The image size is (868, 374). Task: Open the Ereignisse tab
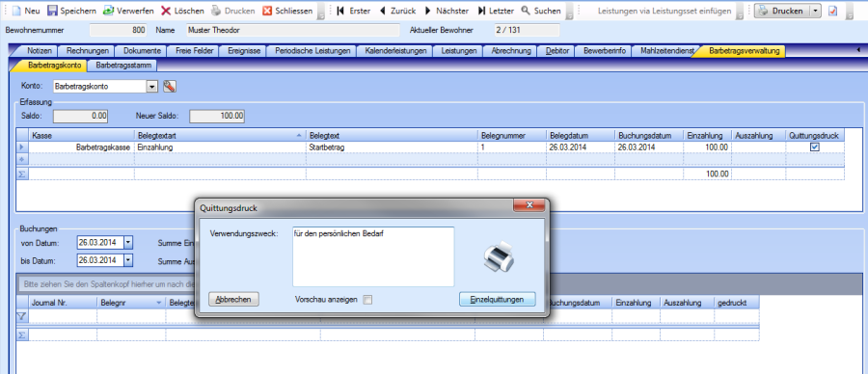[x=244, y=51]
